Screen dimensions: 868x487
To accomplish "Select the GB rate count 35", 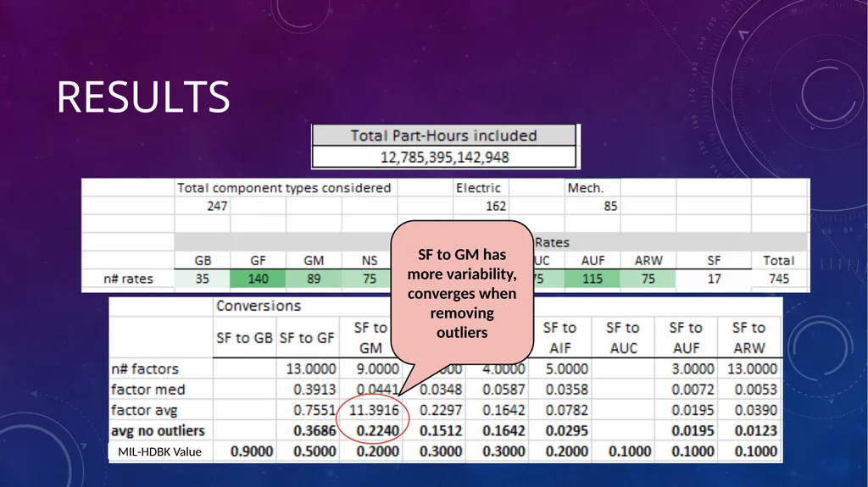I will pyautogui.click(x=202, y=279).
